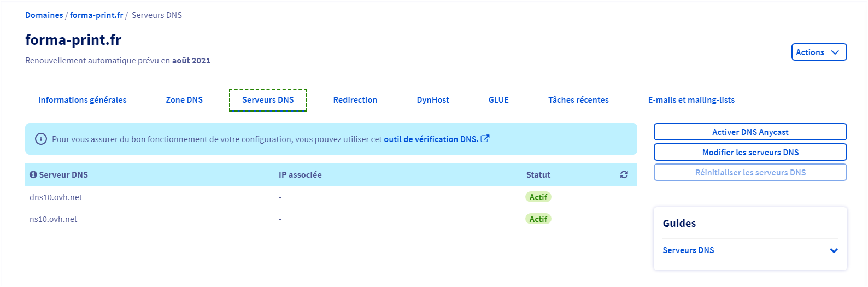Click the Activer DNS Anycast button
Image resolution: width=868 pixels, height=287 pixels.
click(x=750, y=132)
